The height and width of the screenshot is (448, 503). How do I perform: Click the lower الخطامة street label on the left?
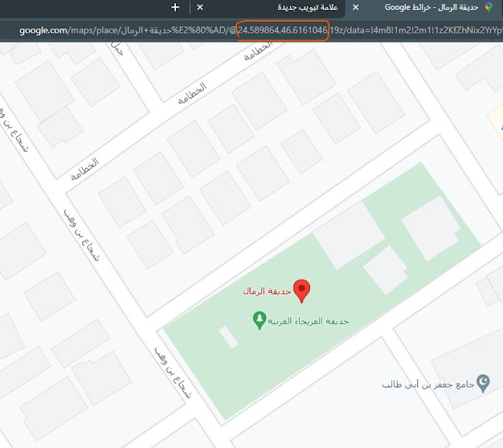click(x=84, y=169)
